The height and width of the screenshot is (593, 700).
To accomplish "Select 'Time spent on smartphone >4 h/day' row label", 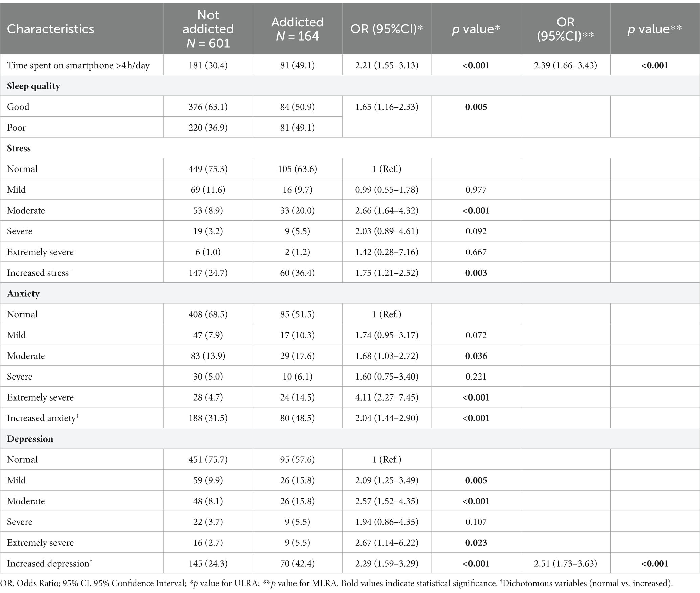I will coord(78,65).
